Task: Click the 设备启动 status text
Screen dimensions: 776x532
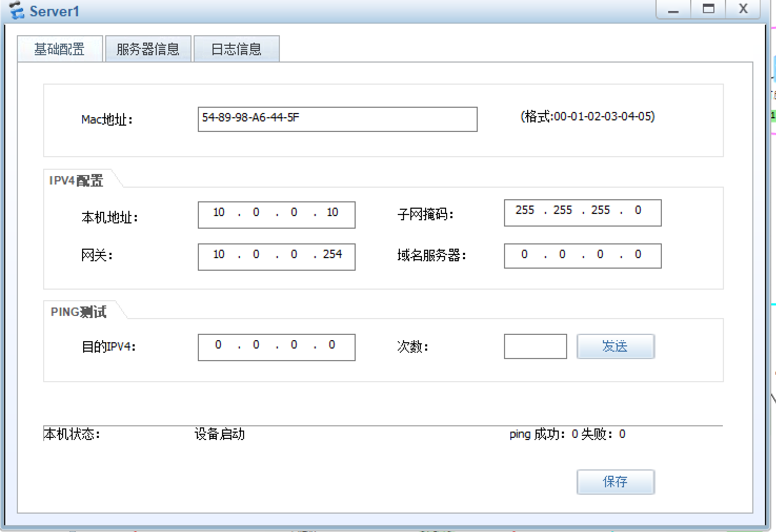Action: pyautogui.click(x=220, y=434)
